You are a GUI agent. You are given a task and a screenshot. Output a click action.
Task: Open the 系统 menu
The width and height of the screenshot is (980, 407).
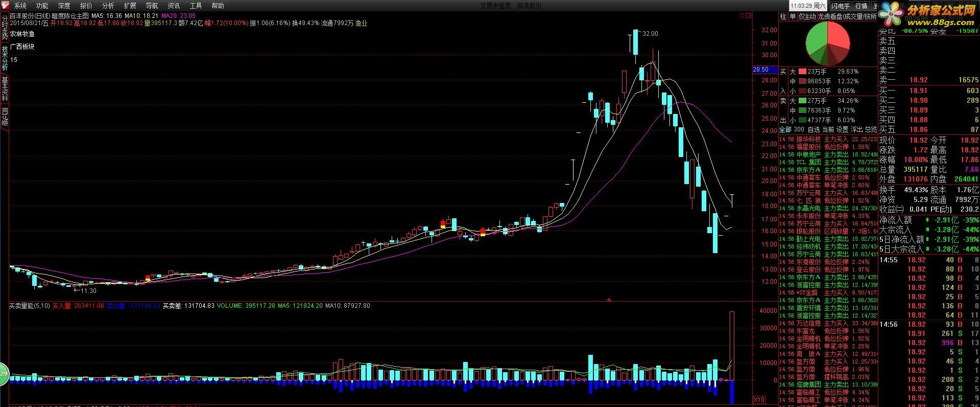[20, 6]
